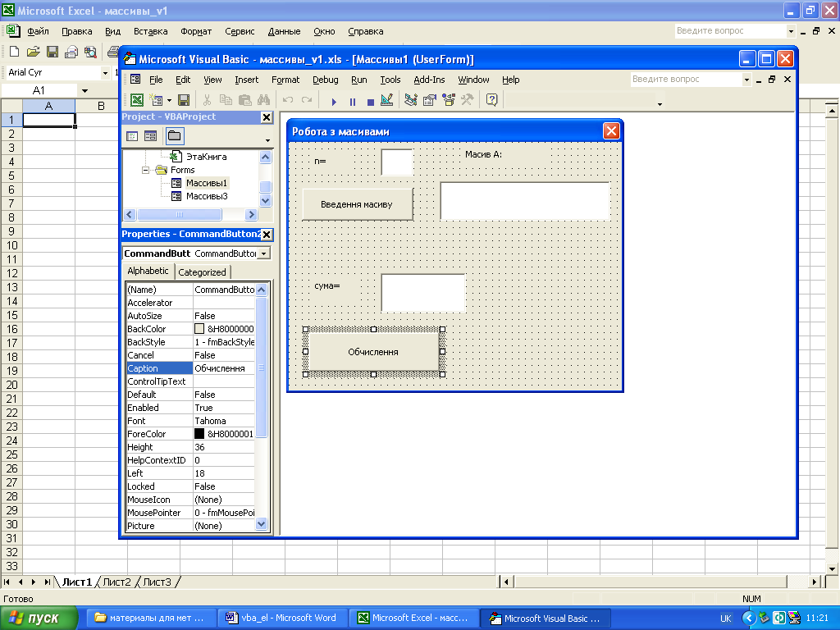Open Project panel toolbar options arrow
This screenshot has width=840, height=630.
[x=268, y=140]
